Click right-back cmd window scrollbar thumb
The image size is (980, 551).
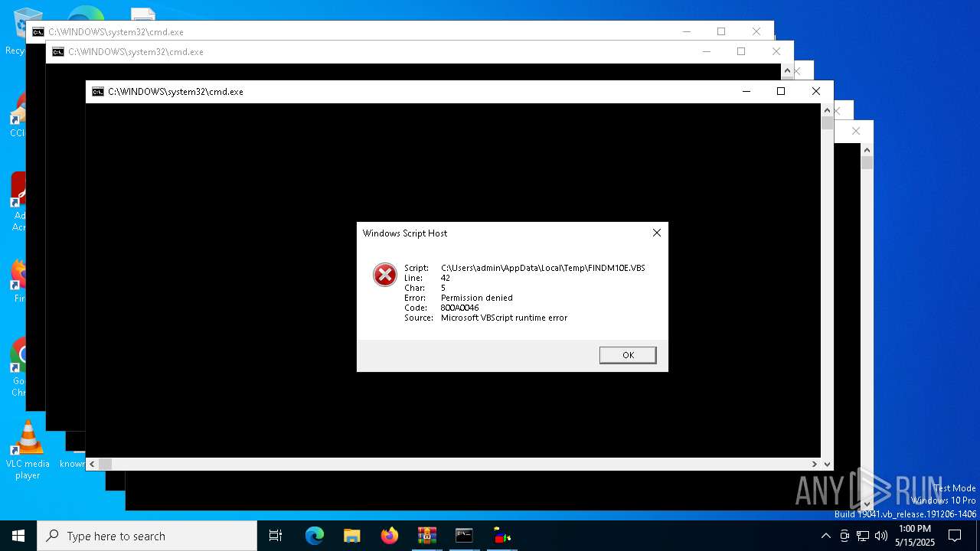pyautogui.click(x=867, y=162)
